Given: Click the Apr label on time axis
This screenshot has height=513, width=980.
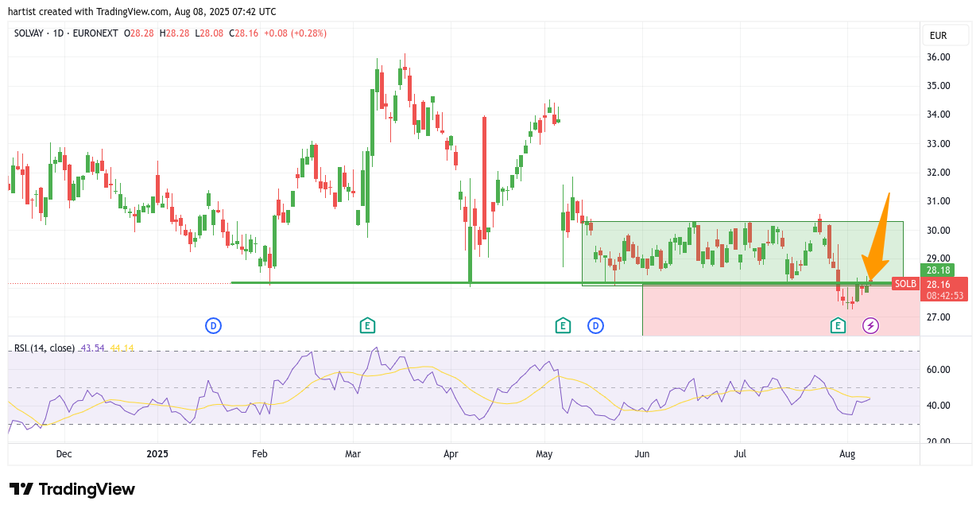Looking at the screenshot, I should (451, 454).
